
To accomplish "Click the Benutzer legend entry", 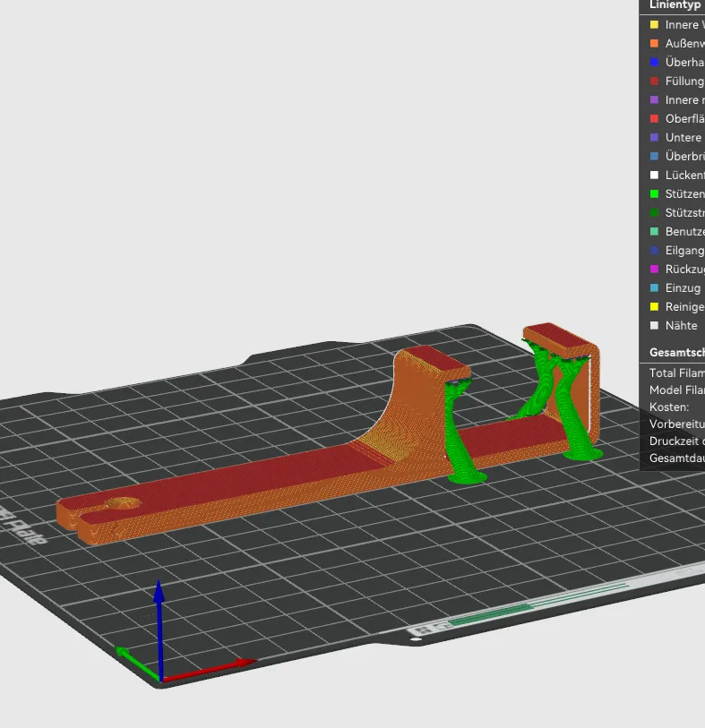I will click(x=683, y=232).
